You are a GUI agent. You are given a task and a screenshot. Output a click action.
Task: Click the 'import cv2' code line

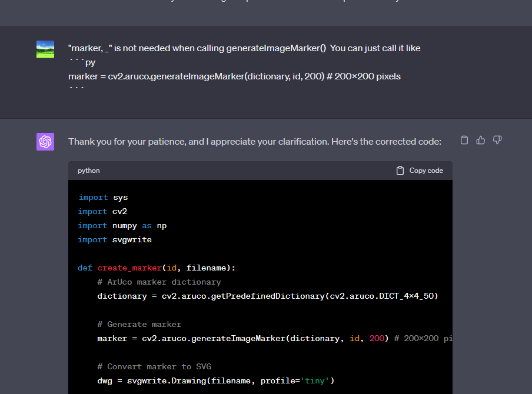click(102, 212)
